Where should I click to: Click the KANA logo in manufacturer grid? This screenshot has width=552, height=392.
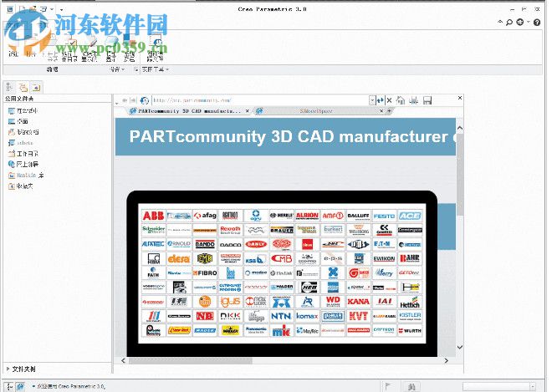pos(358,302)
